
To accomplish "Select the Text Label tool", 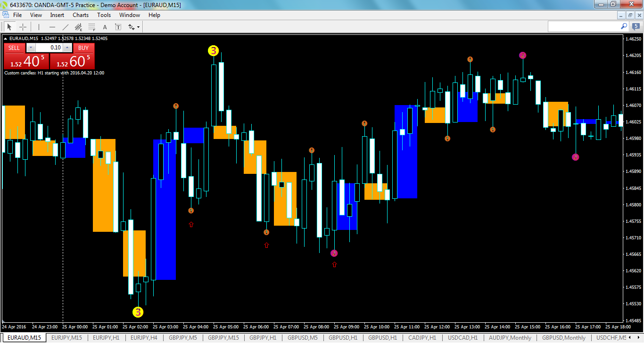I will 118,26.
